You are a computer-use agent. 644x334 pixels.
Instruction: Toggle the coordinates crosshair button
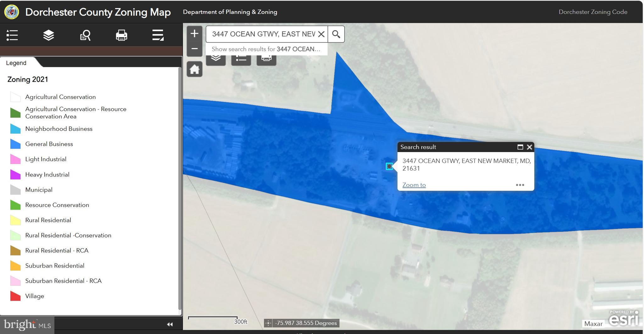tap(268, 323)
